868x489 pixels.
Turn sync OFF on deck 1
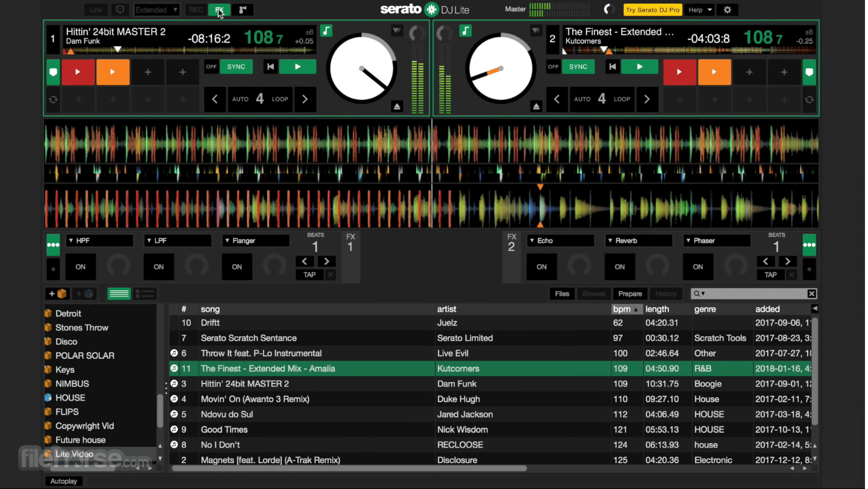211,67
